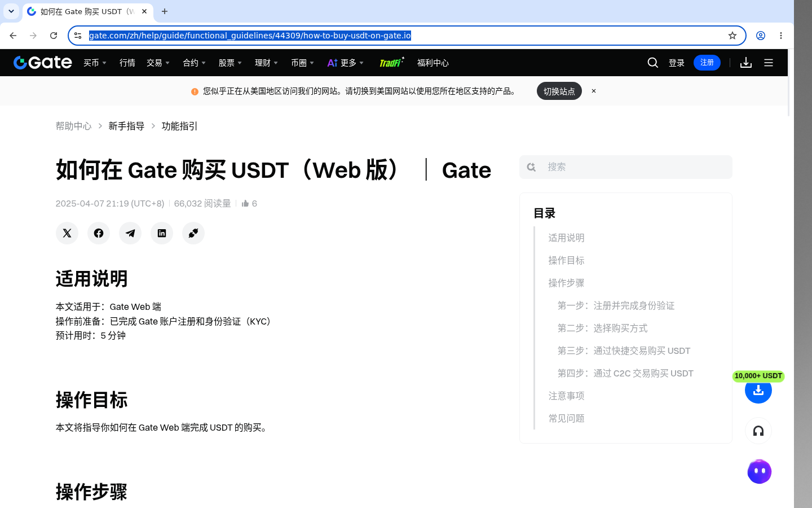Click the TradFi logo link
This screenshot has width=812, height=508.
391,63
